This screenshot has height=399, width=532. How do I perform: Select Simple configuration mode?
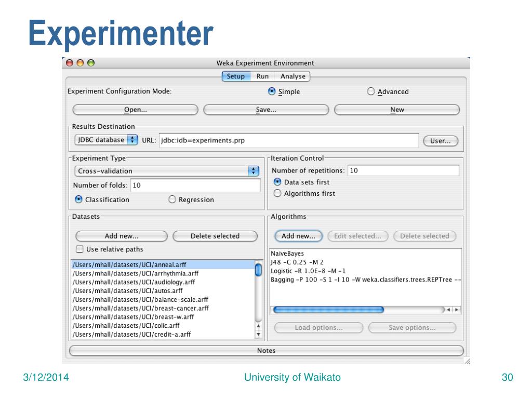pos(272,91)
